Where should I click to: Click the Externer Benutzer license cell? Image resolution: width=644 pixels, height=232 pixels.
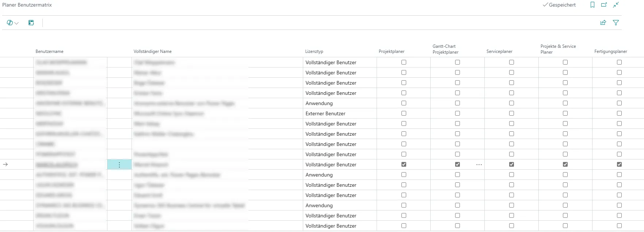coord(325,113)
